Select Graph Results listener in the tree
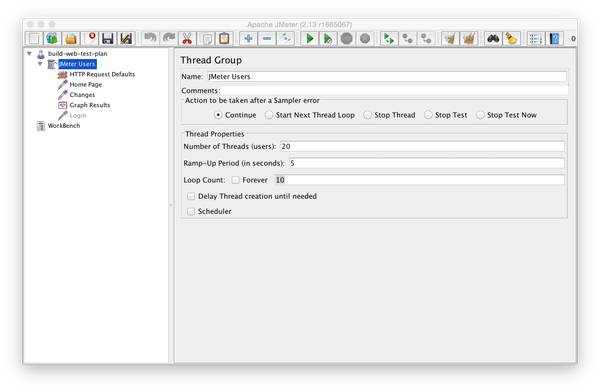The height and width of the screenshot is (392, 600). [90, 105]
